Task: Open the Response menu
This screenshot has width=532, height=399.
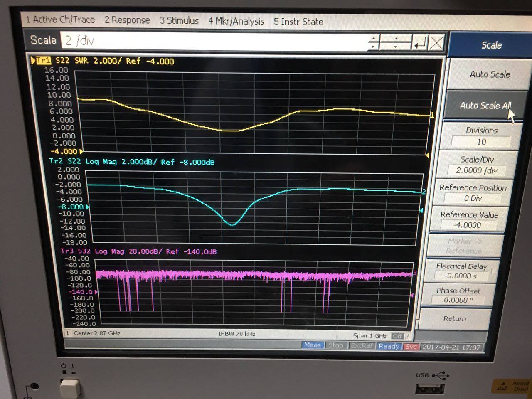Action: (x=127, y=20)
